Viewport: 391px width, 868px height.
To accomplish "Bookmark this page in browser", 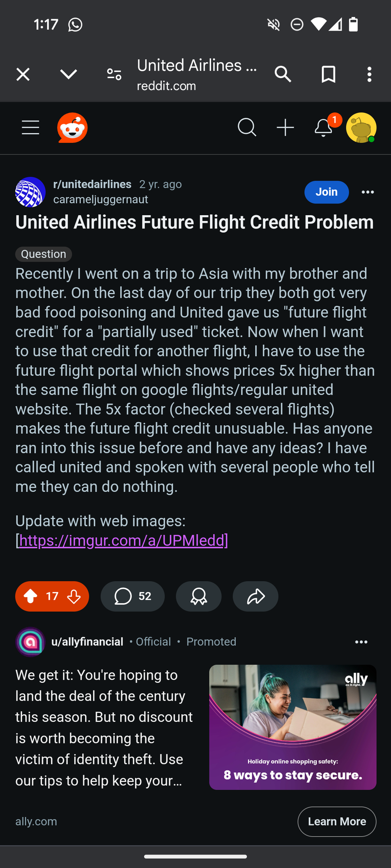I will coord(328,74).
